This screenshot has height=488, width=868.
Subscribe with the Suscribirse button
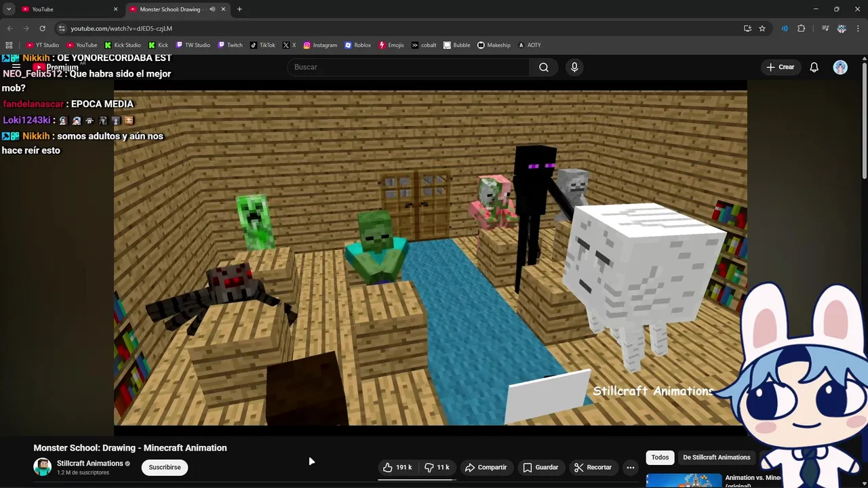[x=165, y=467]
